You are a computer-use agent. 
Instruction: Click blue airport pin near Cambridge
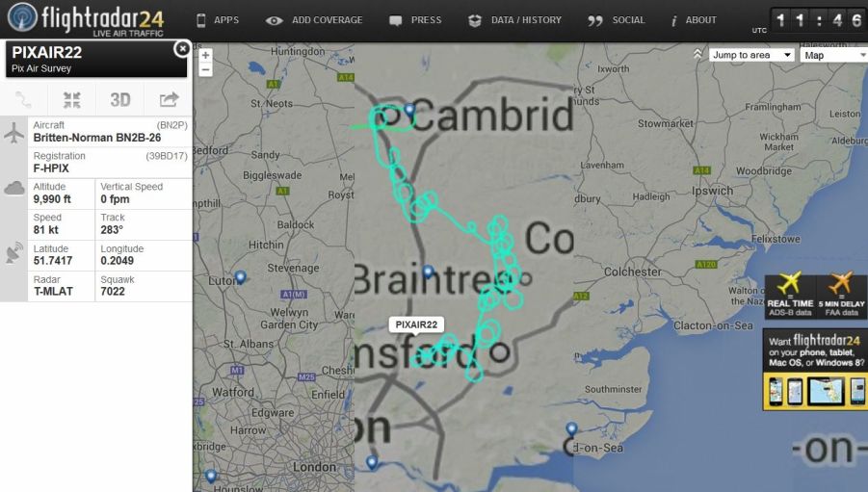(x=409, y=110)
